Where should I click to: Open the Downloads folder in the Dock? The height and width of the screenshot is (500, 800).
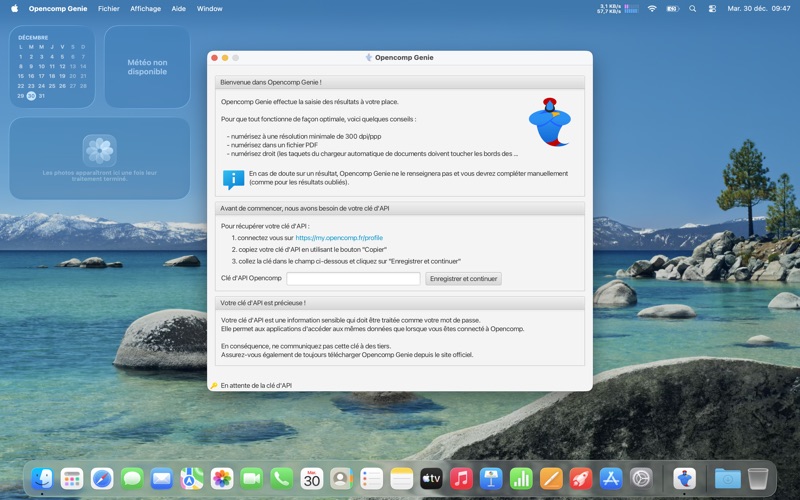[x=728, y=479]
